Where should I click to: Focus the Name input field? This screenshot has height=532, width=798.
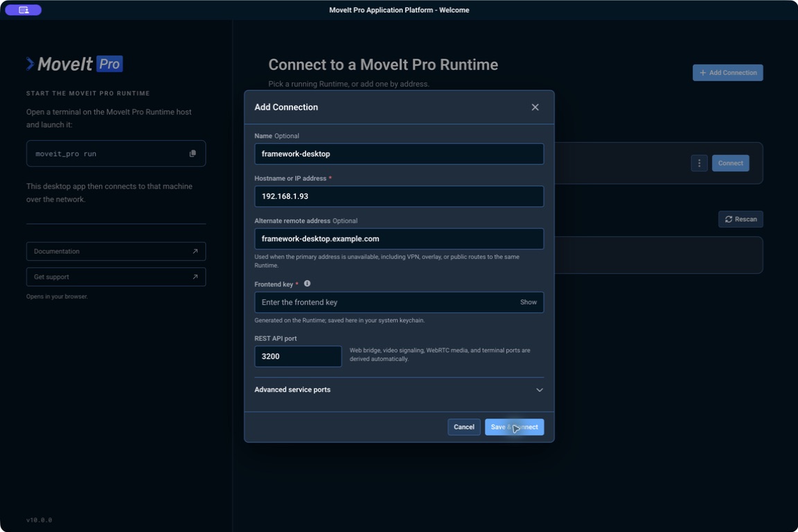click(x=399, y=154)
